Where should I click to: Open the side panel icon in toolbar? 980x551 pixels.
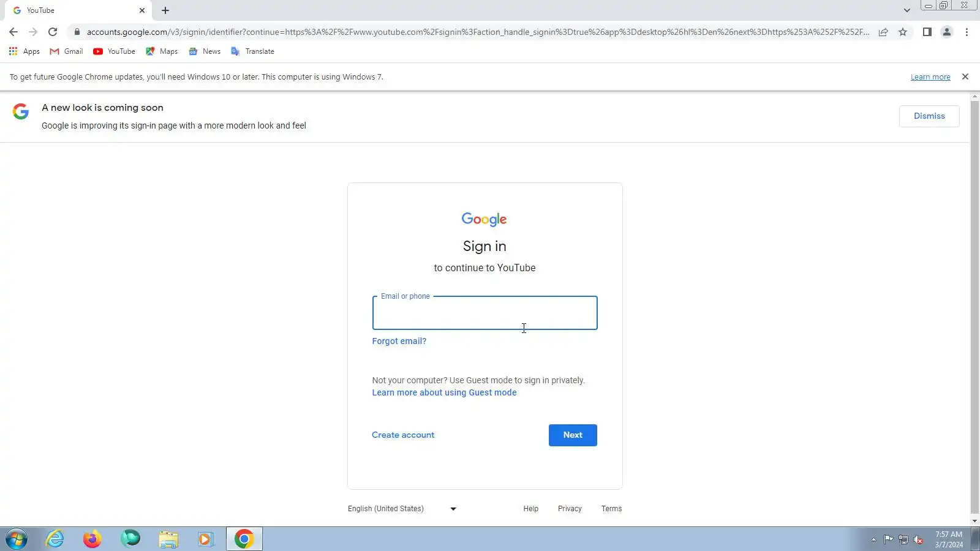[927, 32]
